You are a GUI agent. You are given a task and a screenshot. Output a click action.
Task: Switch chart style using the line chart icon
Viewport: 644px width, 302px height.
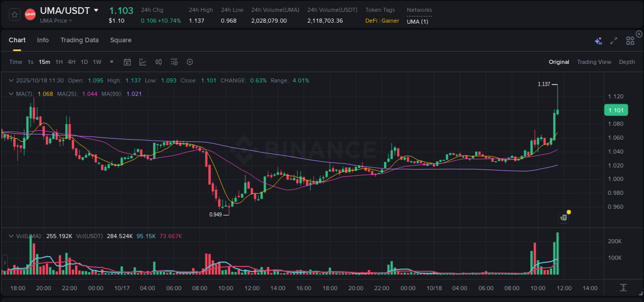click(x=143, y=62)
